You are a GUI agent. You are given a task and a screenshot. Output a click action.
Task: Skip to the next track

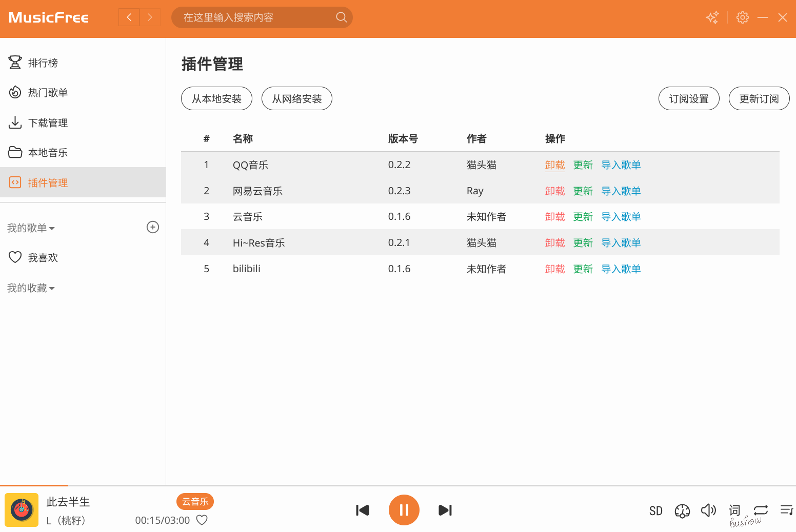click(x=445, y=510)
